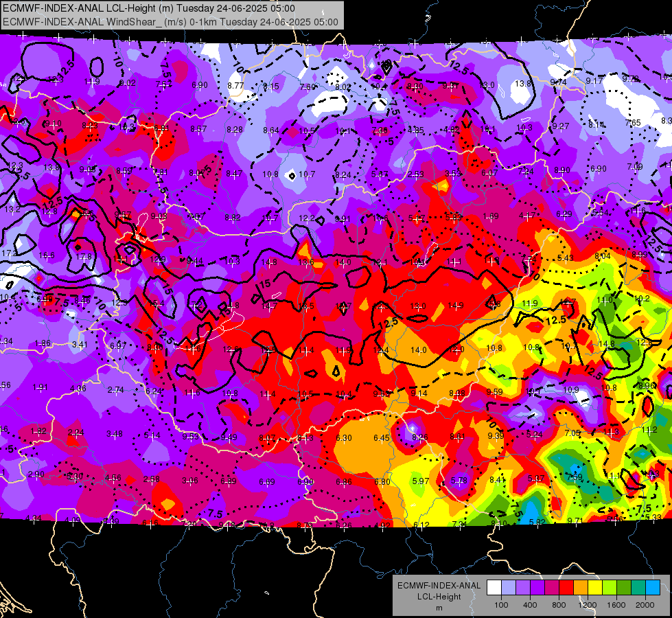This screenshot has width=672, height=618.
Task: Click the grid value '2.58'
Action: (152, 479)
